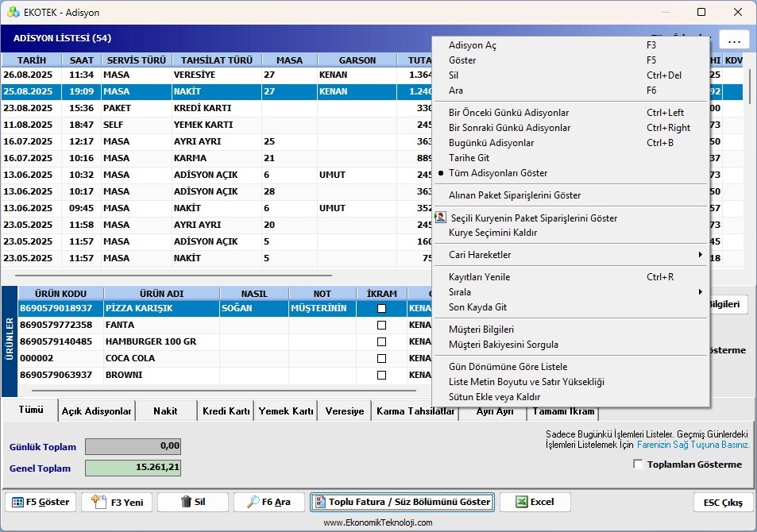
Task: Expand the Cari Hareketler submenu
Action: pos(572,254)
